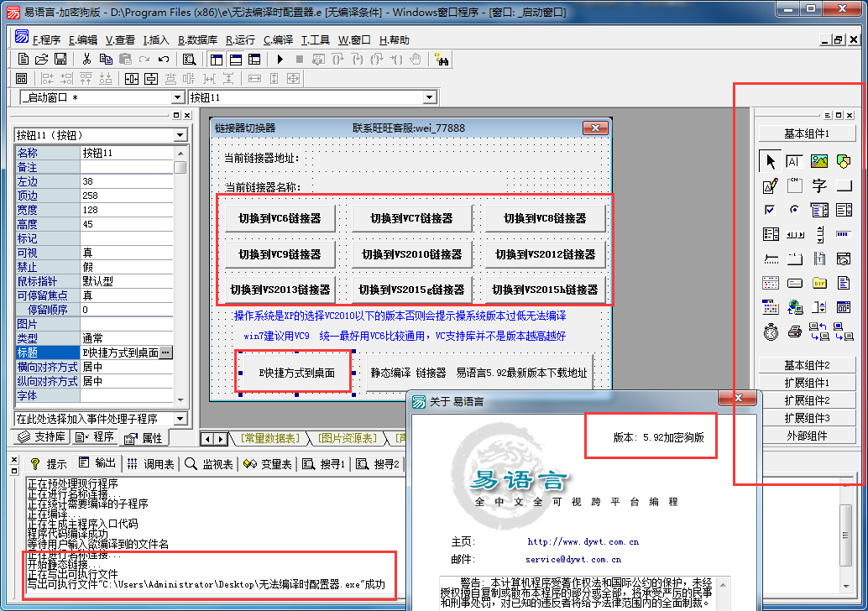Click left arrow of bottom tab scroller

point(207,440)
